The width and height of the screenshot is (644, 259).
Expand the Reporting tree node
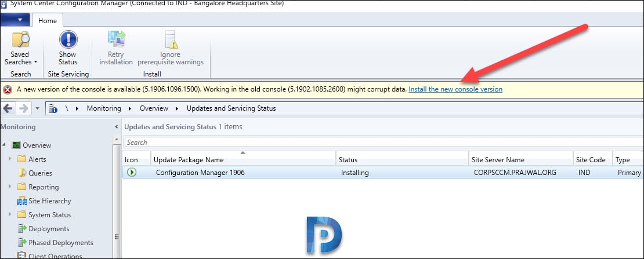10,187
